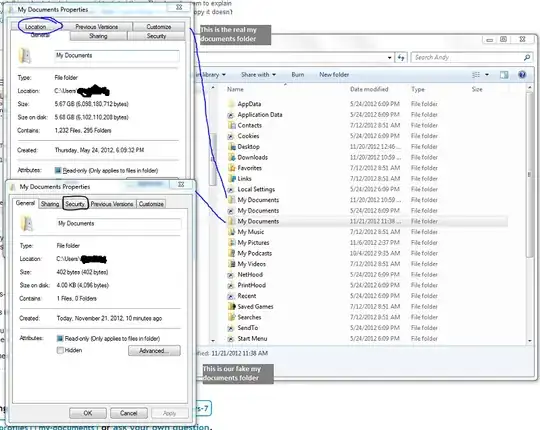Screen dimensions: 540x430
Task: Open Help with the blue question mark icon
Action: point(522,75)
